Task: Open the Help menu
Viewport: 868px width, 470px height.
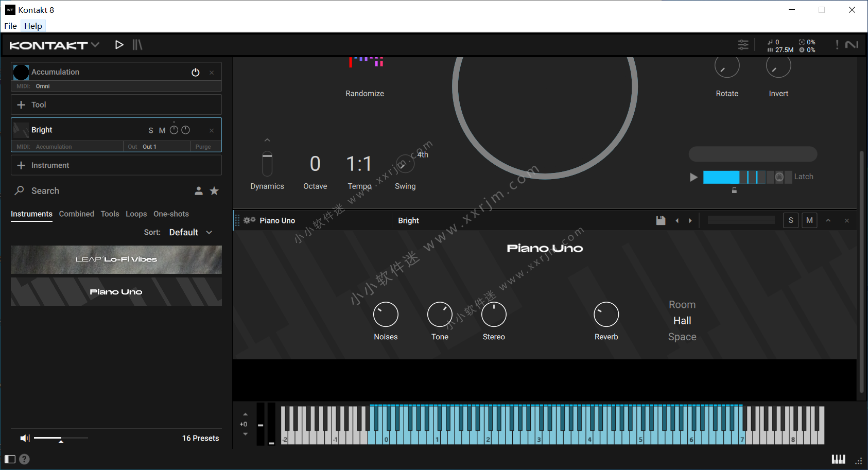Action: pyautogui.click(x=33, y=26)
